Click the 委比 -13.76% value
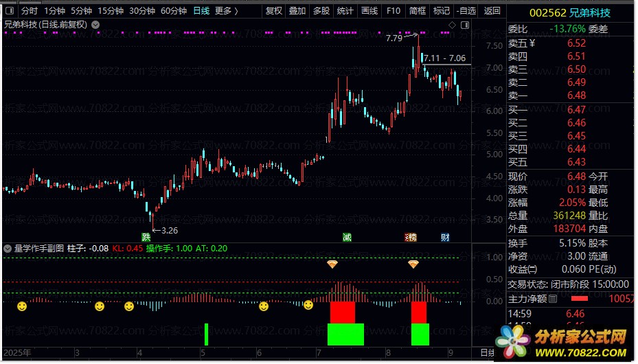This screenshot has height=364, width=638. point(568,30)
